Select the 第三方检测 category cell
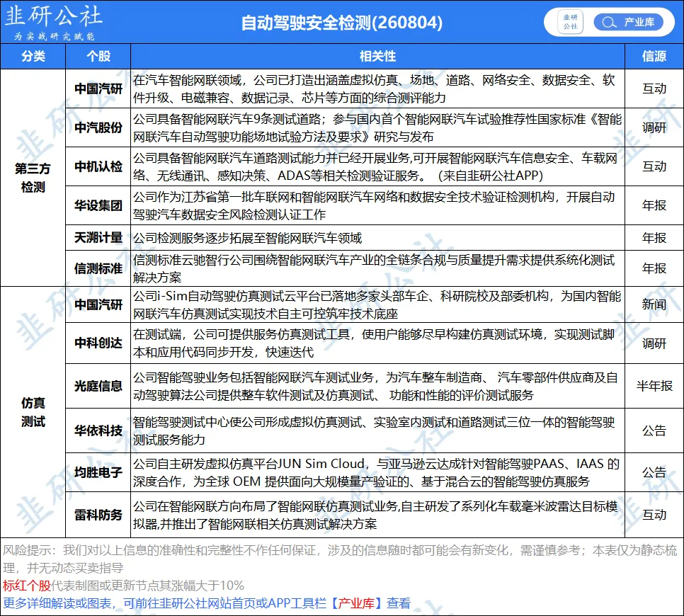The width and height of the screenshot is (684, 616). point(33,178)
